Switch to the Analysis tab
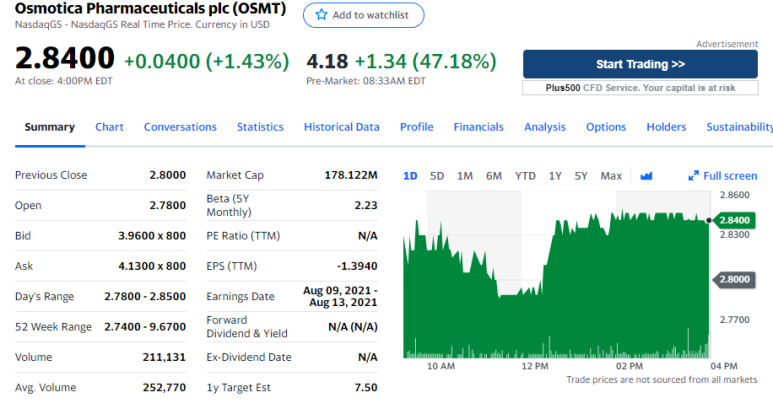Screen dimensions: 773x414 [545, 127]
